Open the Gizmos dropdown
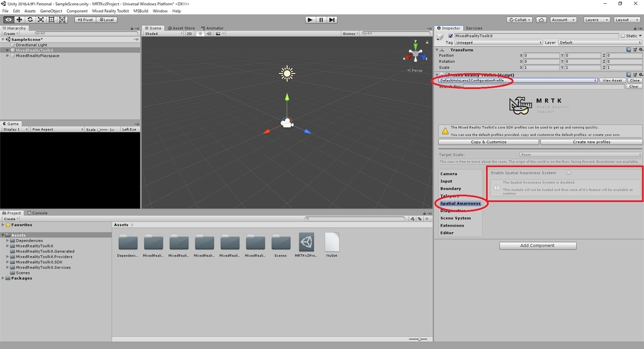 point(350,33)
